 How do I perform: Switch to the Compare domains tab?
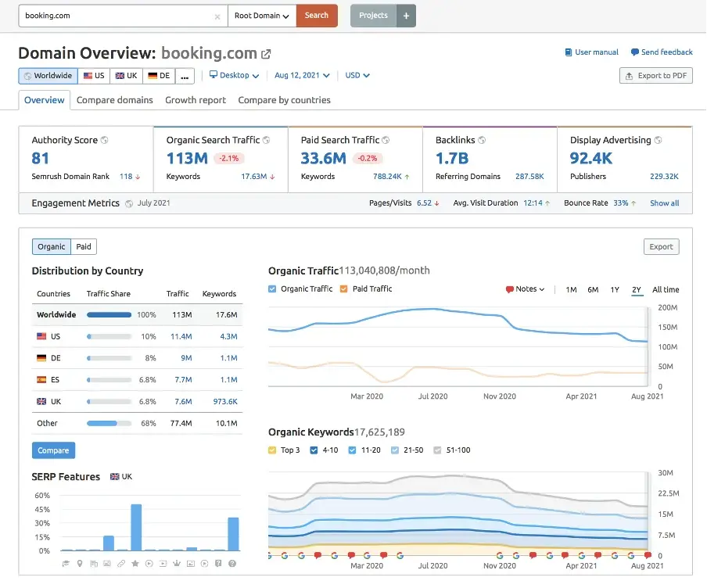tap(114, 100)
